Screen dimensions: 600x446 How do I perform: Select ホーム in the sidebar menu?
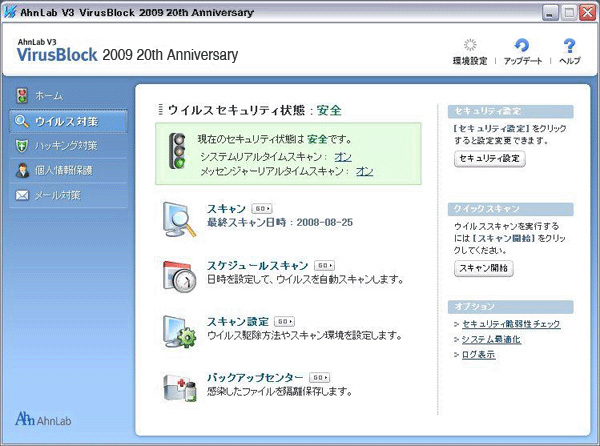click(68, 96)
